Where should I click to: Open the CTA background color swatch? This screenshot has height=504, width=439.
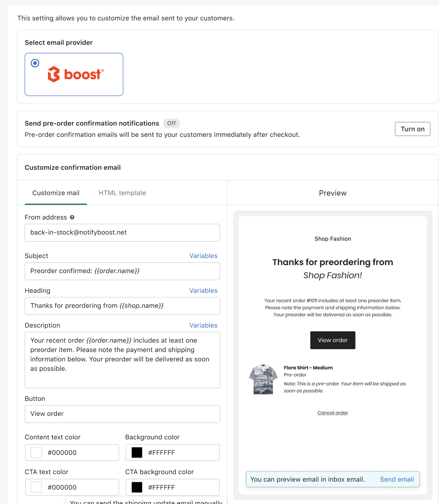click(137, 487)
